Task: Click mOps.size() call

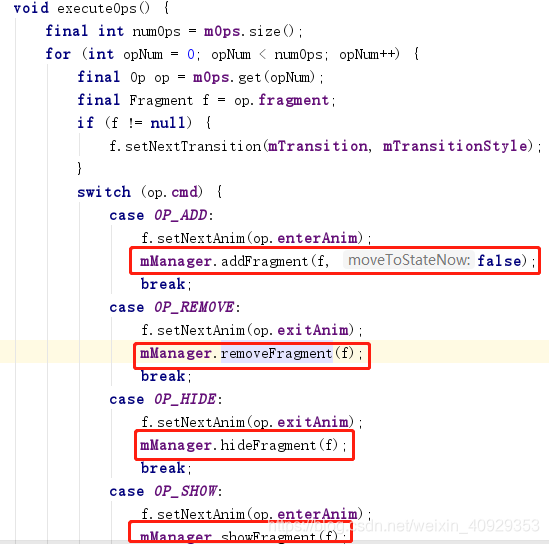Action: tap(249, 32)
